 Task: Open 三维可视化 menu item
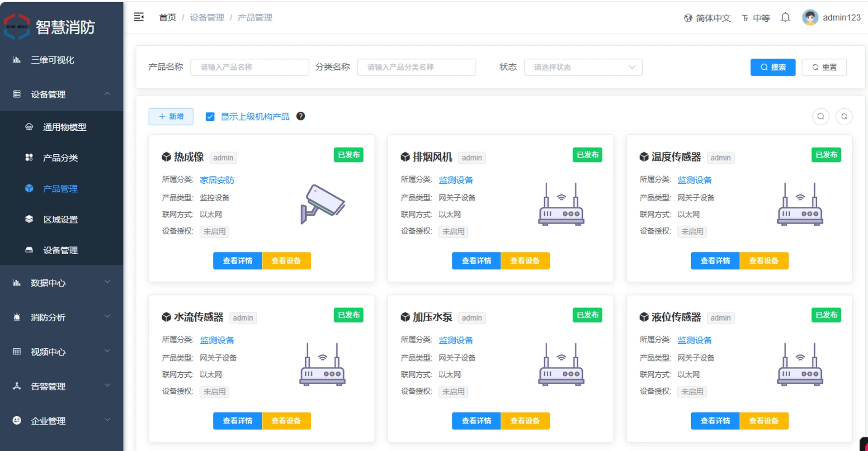coord(61,60)
